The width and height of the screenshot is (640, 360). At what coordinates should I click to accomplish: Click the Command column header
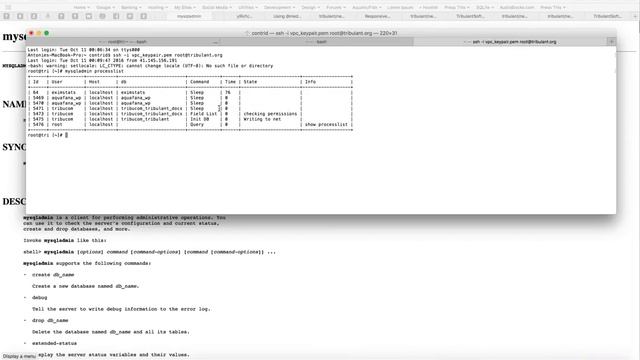point(200,82)
